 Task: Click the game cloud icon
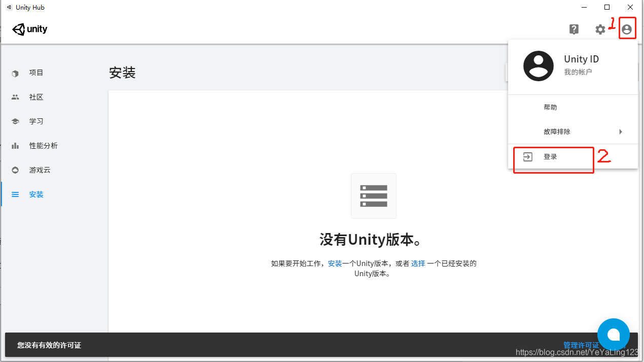tap(15, 170)
